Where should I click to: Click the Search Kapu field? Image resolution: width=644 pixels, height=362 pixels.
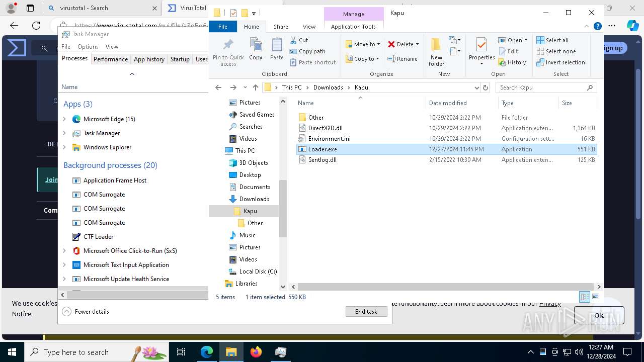546,87
